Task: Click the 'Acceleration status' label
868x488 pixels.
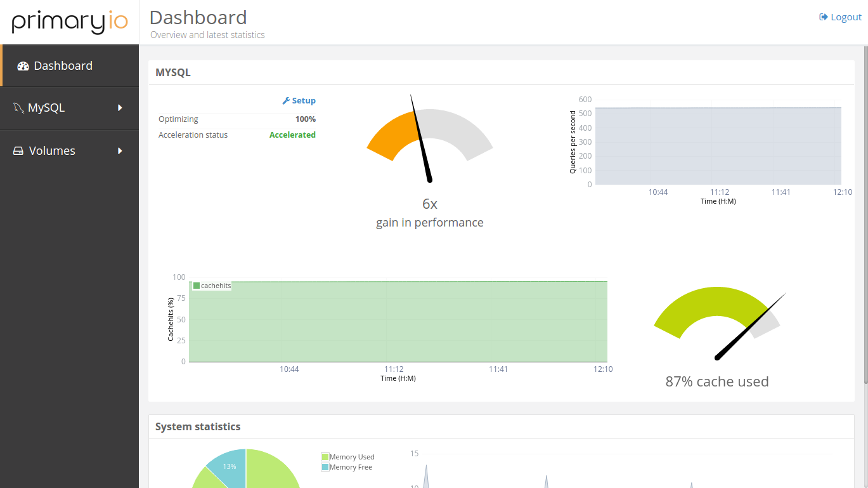Action: point(193,135)
